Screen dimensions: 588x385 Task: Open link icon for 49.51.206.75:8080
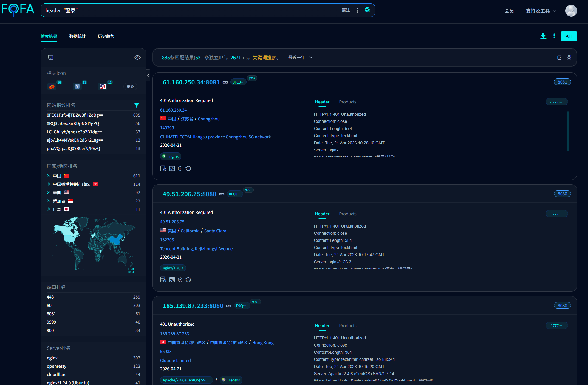222,194
